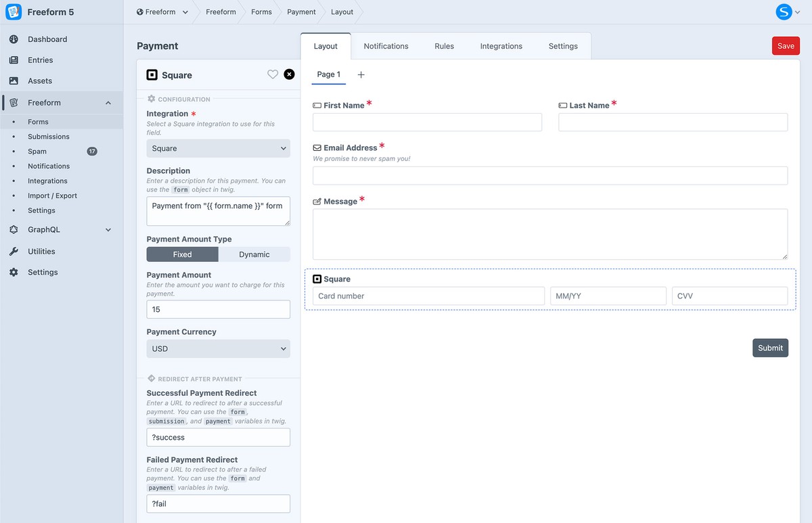The image size is (812, 523).
Task: Switch to the Notifications tab
Action: [386, 46]
